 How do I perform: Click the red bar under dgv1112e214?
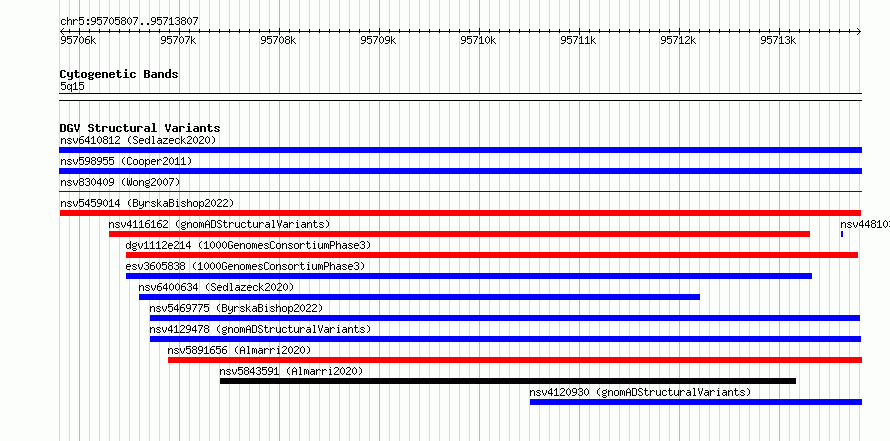pyautogui.click(x=492, y=255)
